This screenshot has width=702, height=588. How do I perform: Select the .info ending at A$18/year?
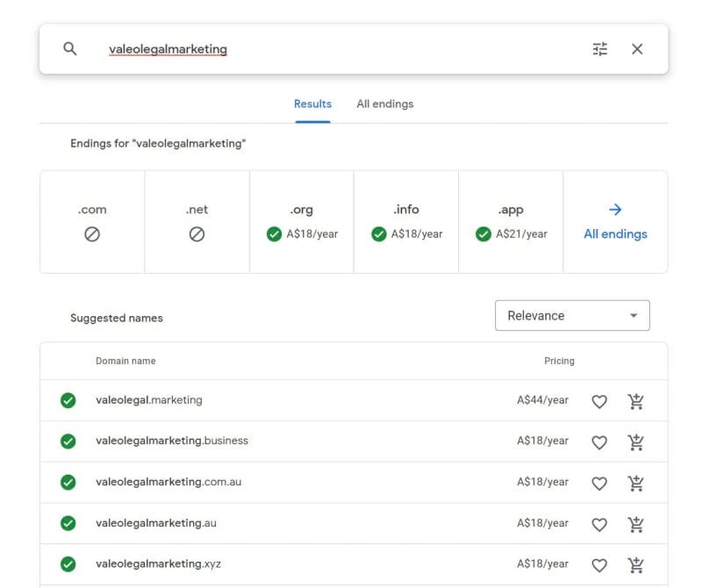pyautogui.click(x=406, y=222)
